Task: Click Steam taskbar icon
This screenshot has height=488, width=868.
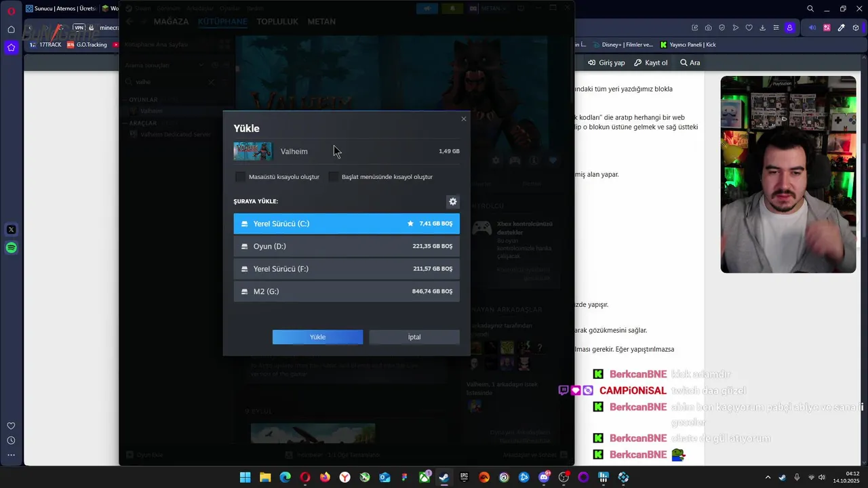Action: (444, 477)
